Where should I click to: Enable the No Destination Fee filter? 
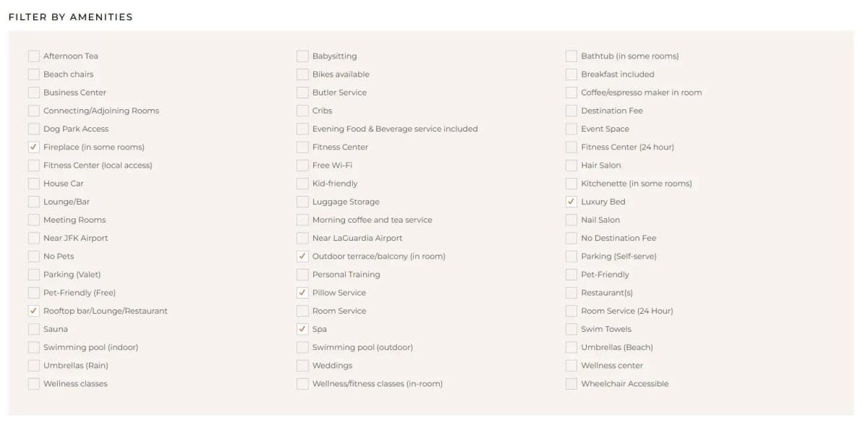pyautogui.click(x=571, y=238)
